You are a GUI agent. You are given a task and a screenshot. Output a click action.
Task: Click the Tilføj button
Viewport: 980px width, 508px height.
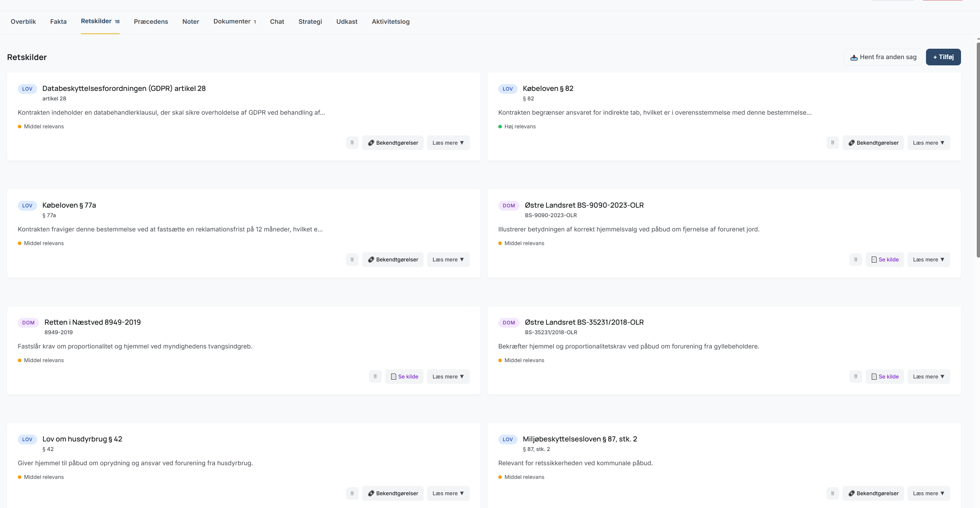pyautogui.click(x=943, y=57)
